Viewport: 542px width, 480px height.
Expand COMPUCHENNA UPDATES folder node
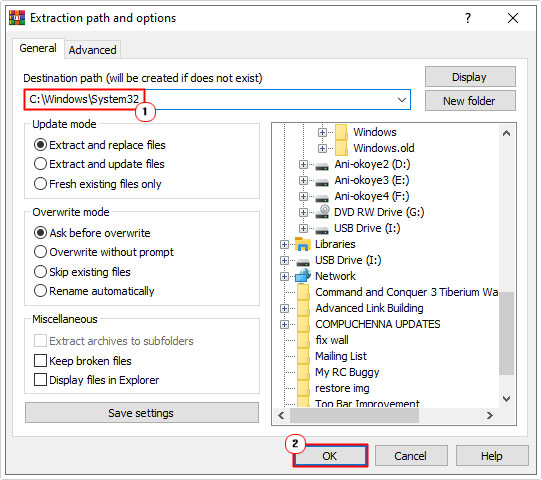pos(284,324)
